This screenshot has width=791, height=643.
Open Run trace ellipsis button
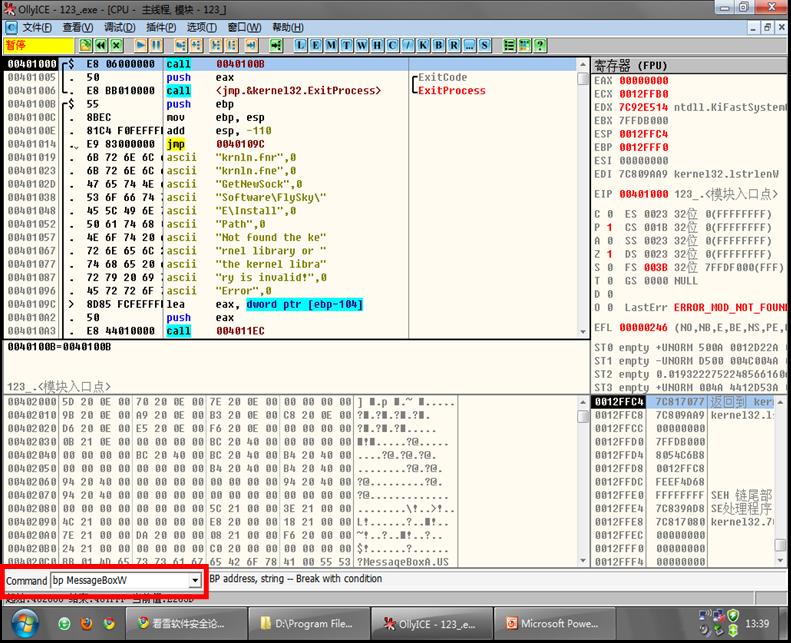coord(469,45)
